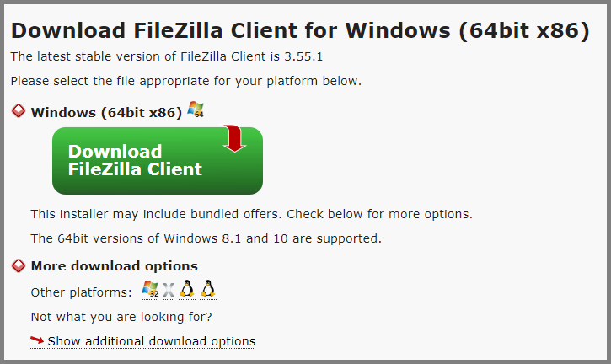Click the Windows 64 flag logo icon

point(196,110)
